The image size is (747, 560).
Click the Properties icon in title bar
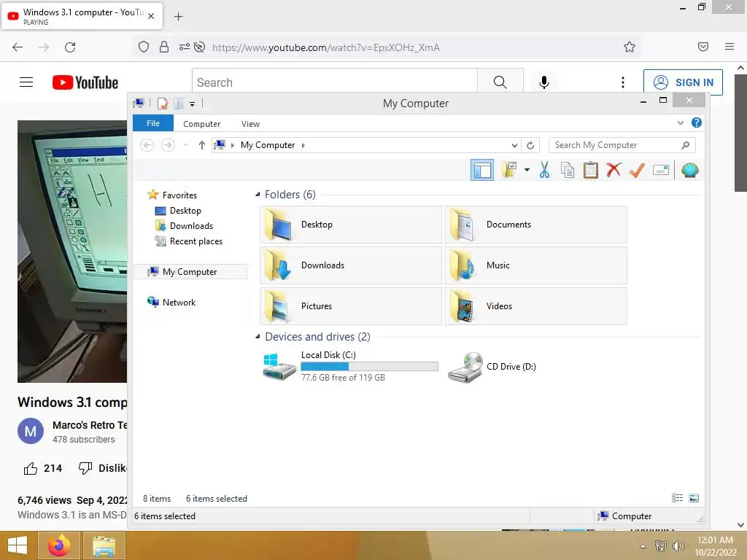163,104
